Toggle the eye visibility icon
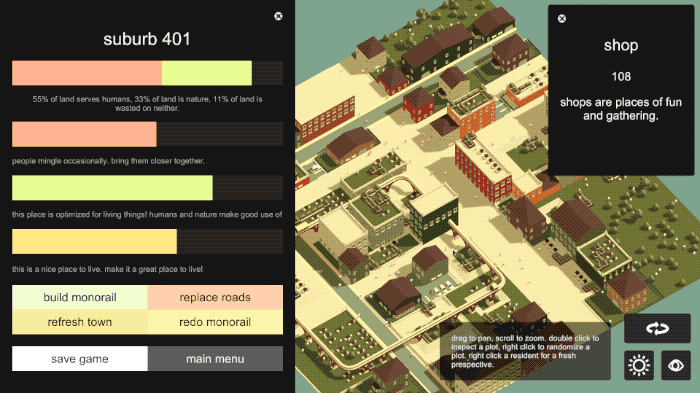700x393 pixels. click(675, 365)
